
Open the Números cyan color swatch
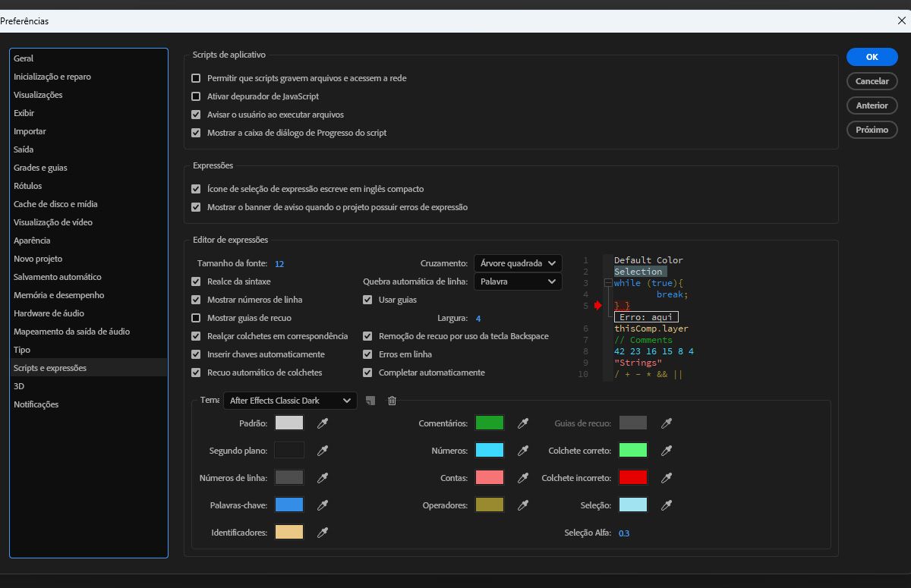click(x=490, y=451)
